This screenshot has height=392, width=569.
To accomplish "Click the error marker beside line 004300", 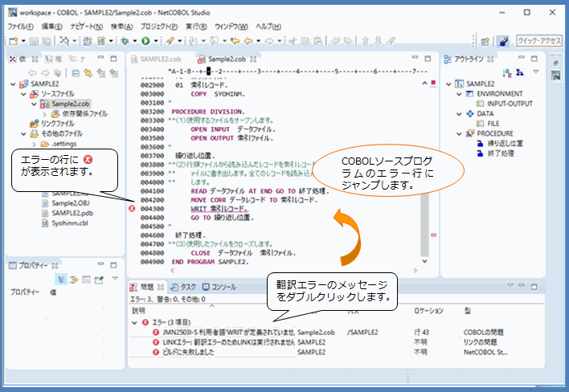I will point(132,209).
